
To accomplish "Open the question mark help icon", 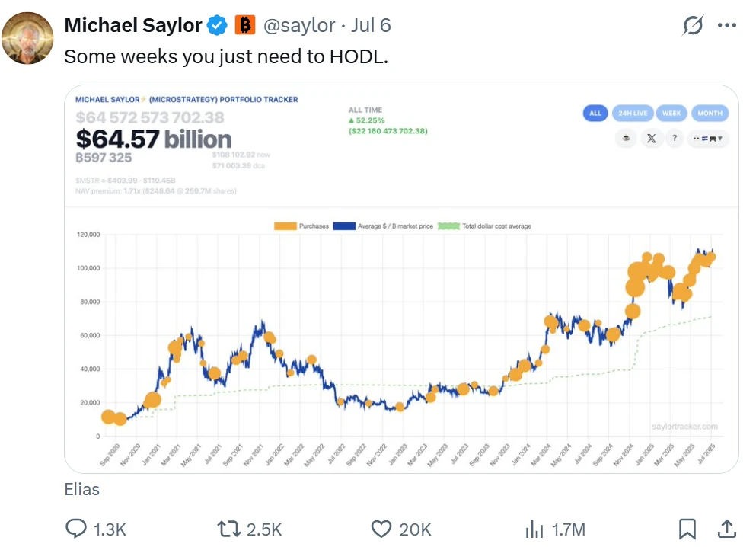I will (675, 138).
